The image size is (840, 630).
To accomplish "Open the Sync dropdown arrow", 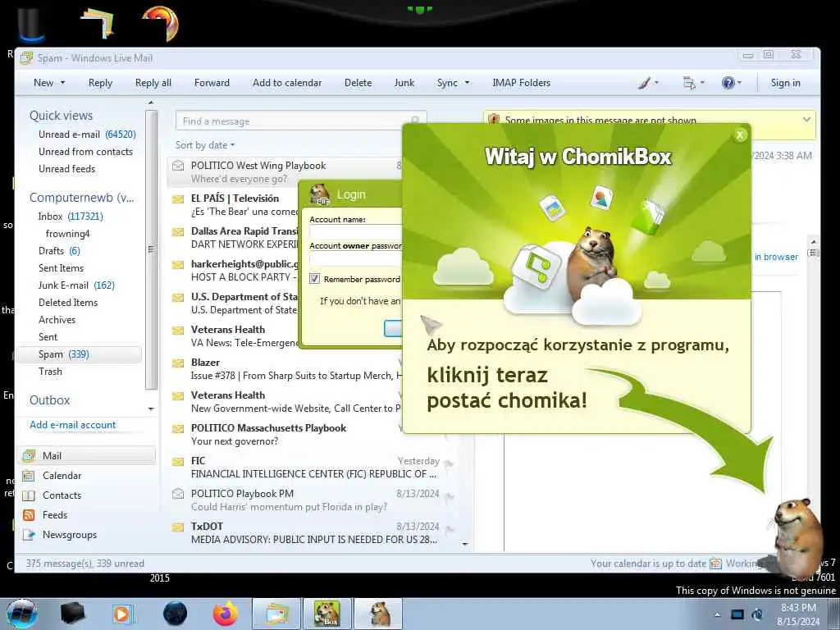I will coord(467,83).
